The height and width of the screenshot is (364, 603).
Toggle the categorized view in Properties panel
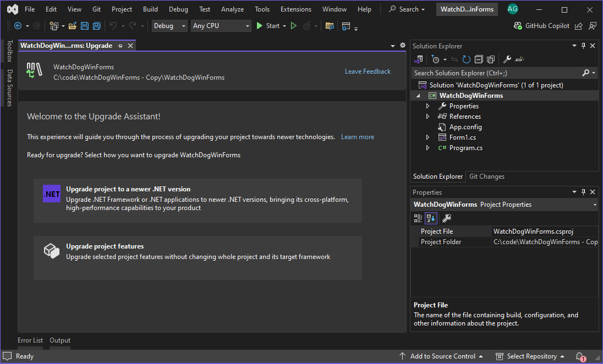coord(418,218)
